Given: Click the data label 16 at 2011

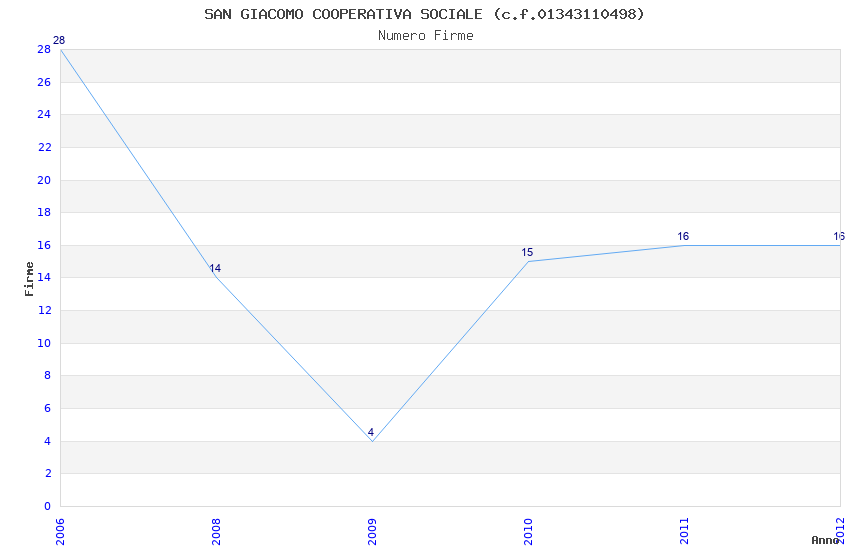Looking at the screenshot, I should (683, 236).
